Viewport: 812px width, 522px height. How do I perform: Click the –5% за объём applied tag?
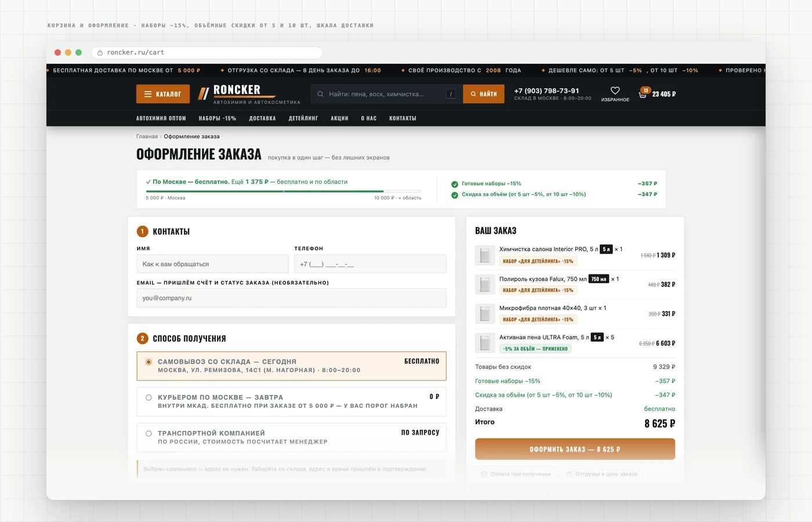(x=535, y=349)
